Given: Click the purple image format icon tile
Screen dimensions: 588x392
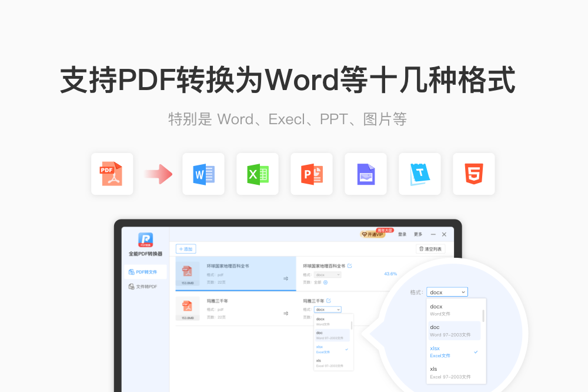Looking at the screenshot, I should (366, 174).
